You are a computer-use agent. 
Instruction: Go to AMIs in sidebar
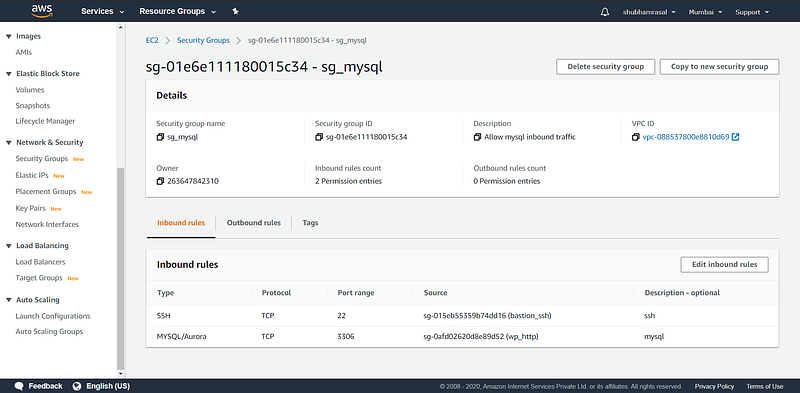coord(23,53)
